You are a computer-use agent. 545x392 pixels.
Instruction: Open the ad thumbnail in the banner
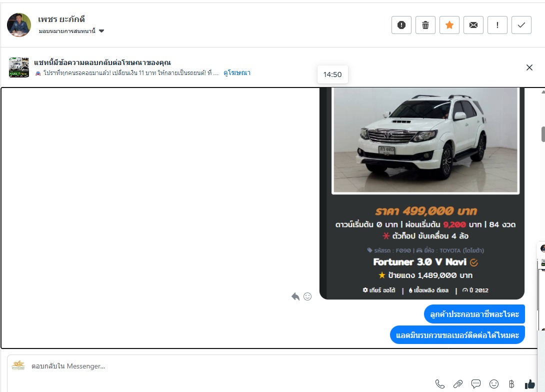pos(19,67)
